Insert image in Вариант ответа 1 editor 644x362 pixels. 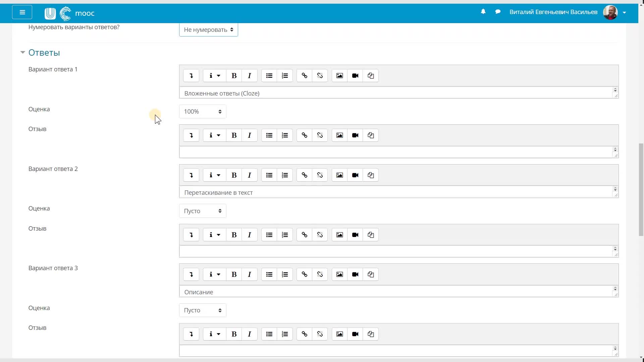click(x=340, y=76)
